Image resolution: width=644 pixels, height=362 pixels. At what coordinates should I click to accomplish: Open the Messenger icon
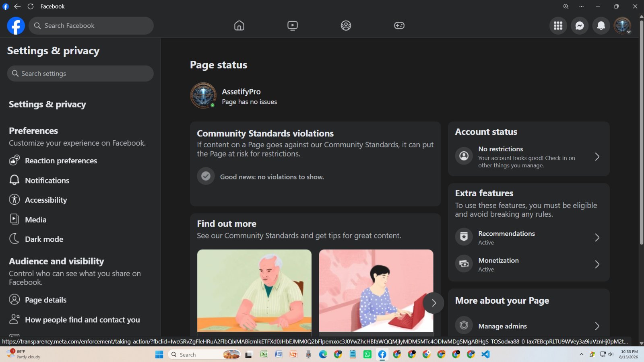tap(580, 26)
